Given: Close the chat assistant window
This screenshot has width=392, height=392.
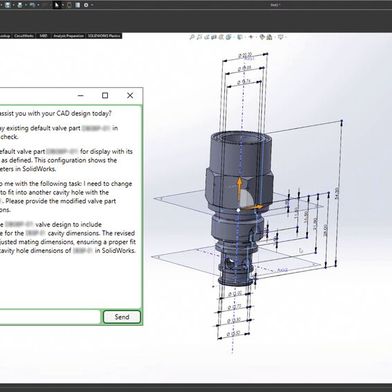Looking at the screenshot, I should coord(130,96).
